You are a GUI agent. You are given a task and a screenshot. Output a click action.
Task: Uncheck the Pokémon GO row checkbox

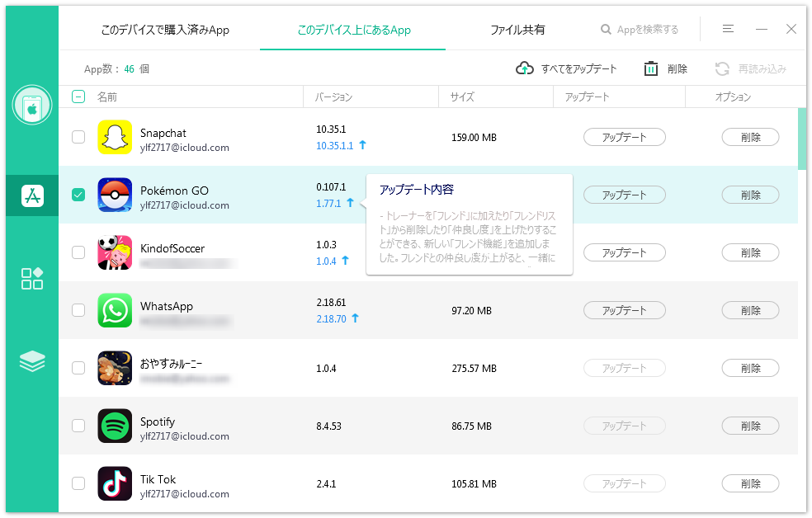(78, 195)
